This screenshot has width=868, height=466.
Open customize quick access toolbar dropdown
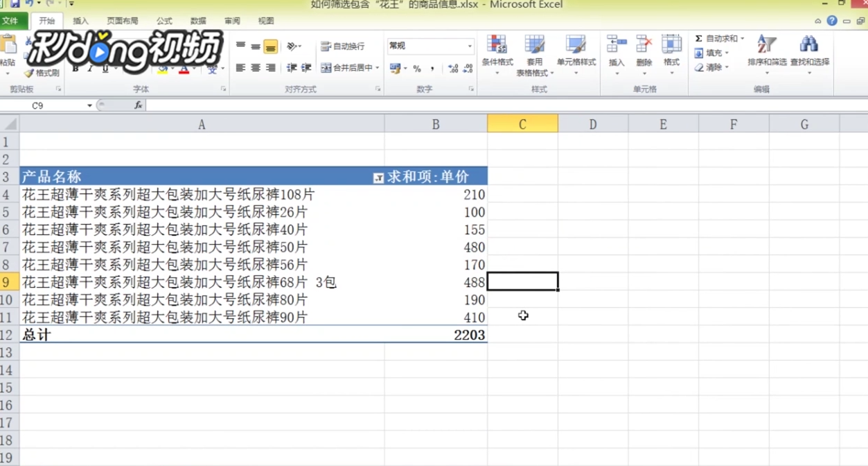[x=71, y=4]
